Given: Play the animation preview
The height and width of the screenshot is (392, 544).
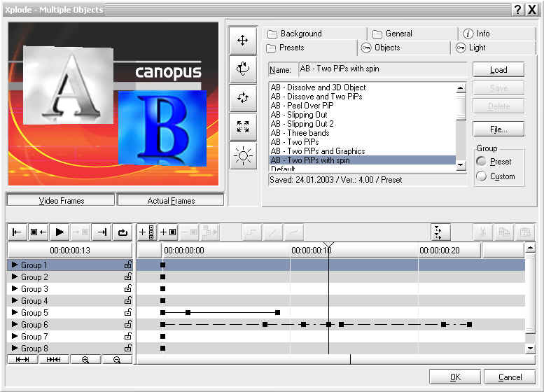Looking at the screenshot, I should pyautogui.click(x=60, y=232).
